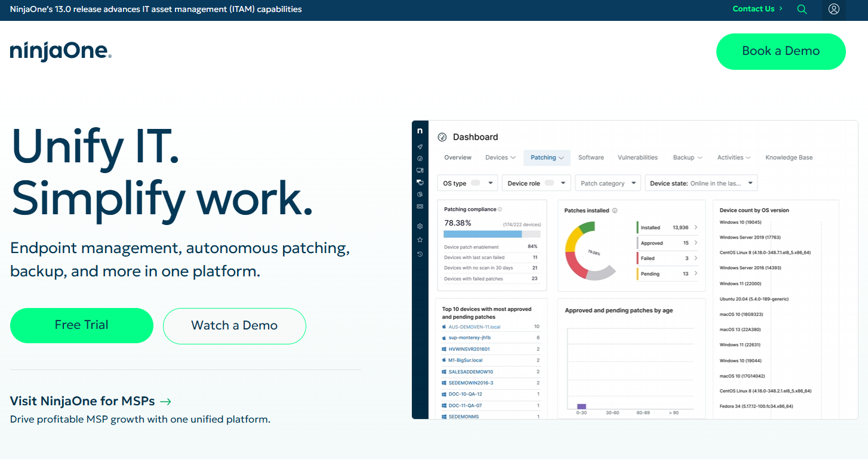868x459 pixels.
Task: Click 'Windows Server 2019 (17763)' OS entry
Action: tap(750, 237)
